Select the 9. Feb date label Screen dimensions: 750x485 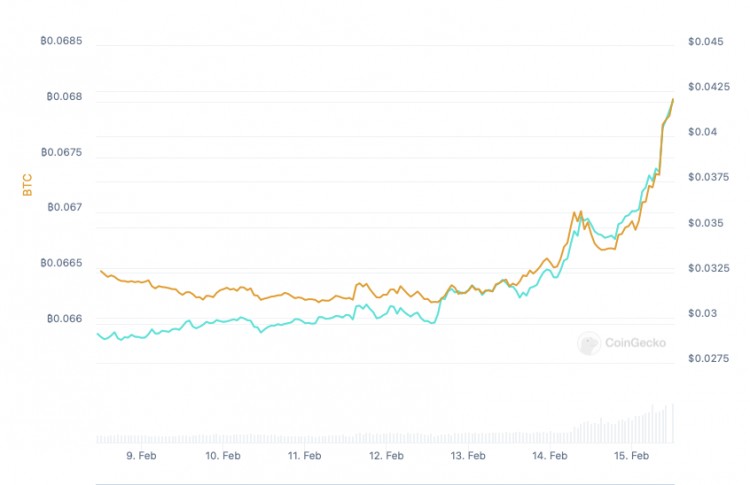(x=143, y=456)
